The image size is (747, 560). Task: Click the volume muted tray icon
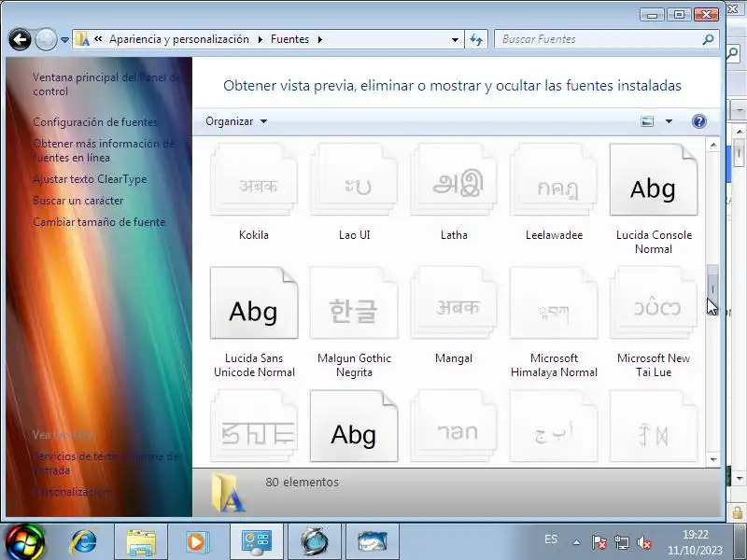click(x=644, y=542)
